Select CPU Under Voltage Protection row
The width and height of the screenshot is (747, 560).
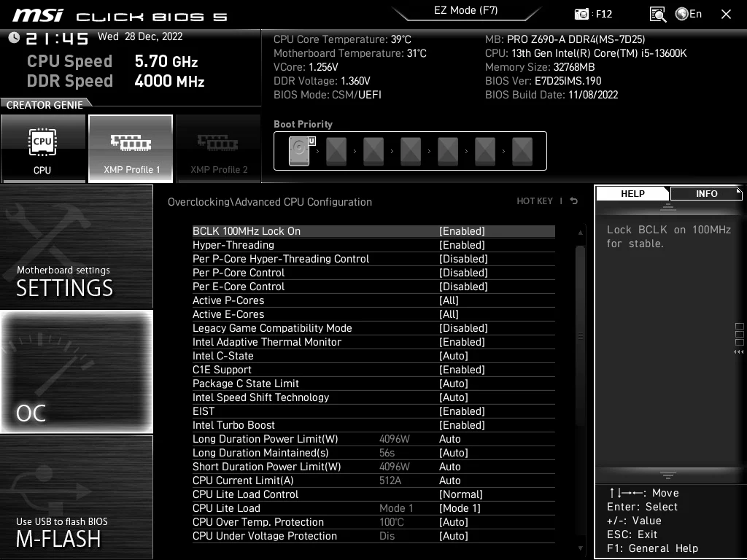(373, 536)
